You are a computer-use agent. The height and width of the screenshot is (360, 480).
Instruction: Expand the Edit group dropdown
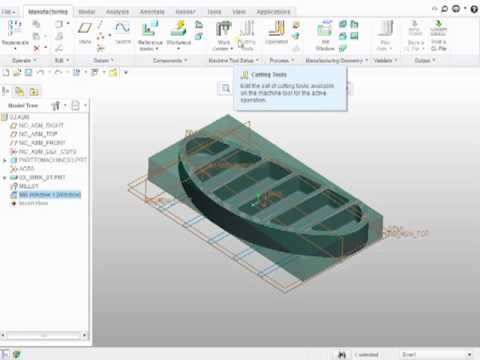coord(62,60)
